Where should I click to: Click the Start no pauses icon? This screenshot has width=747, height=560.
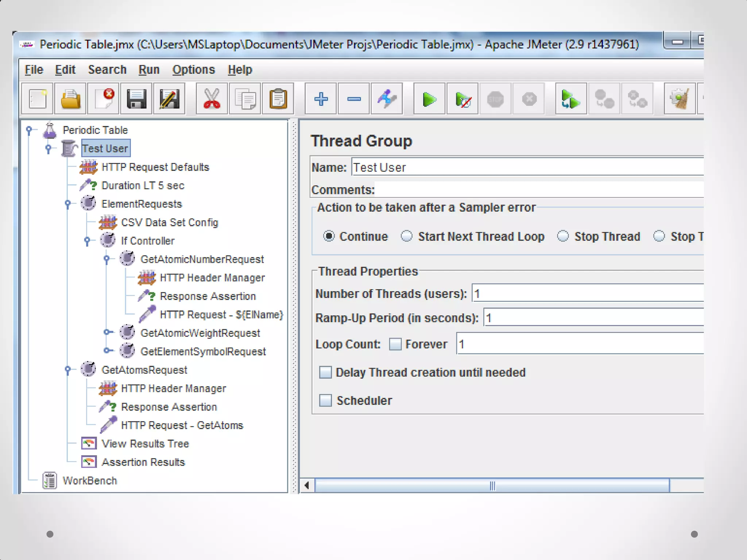click(462, 99)
